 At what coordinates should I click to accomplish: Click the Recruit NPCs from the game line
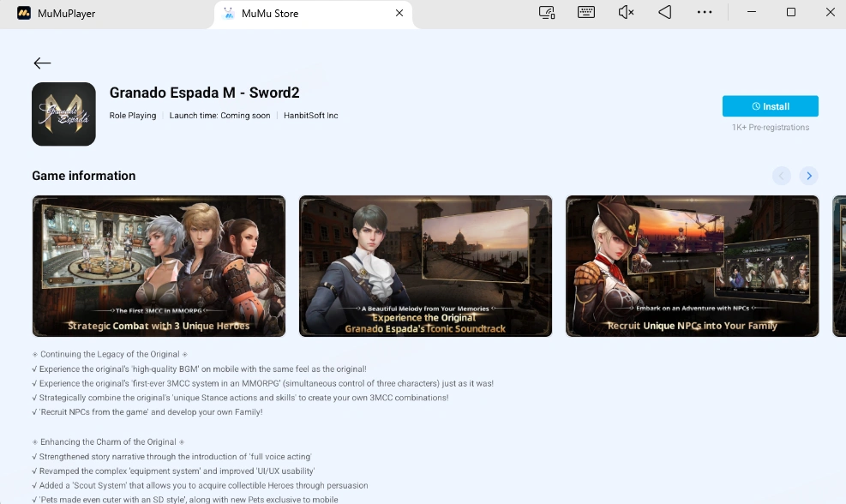click(147, 412)
